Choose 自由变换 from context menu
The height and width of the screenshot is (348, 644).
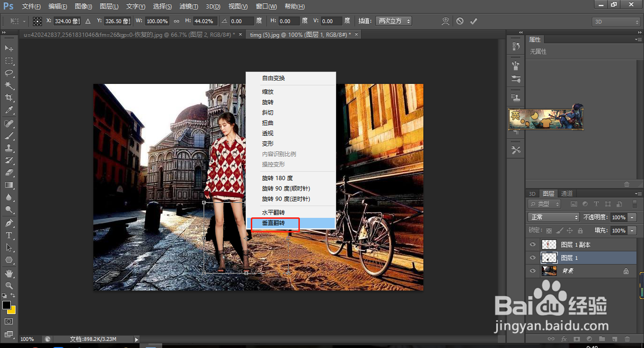(x=291, y=78)
